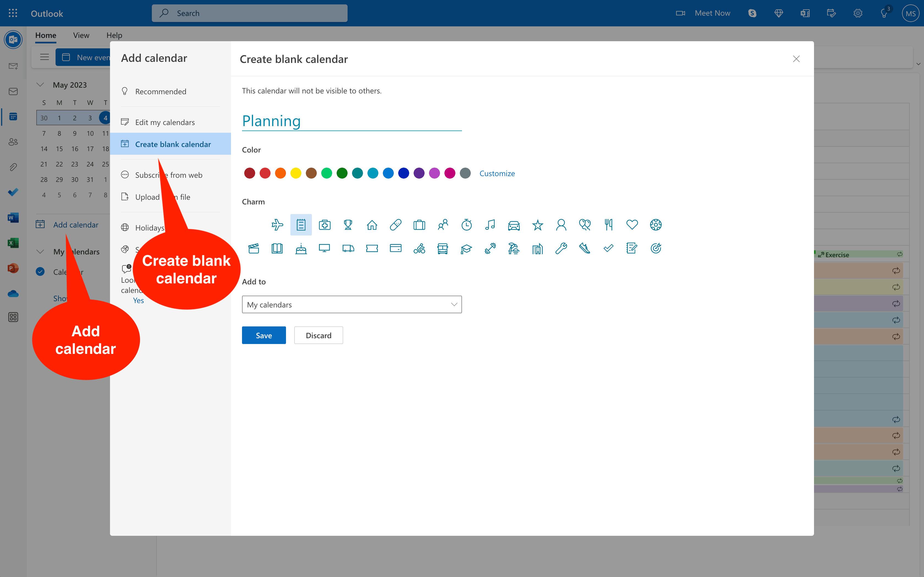Viewport: 924px width, 577px height.
Task: Select the dumbbell charm icon
Action: click(490, 248)
